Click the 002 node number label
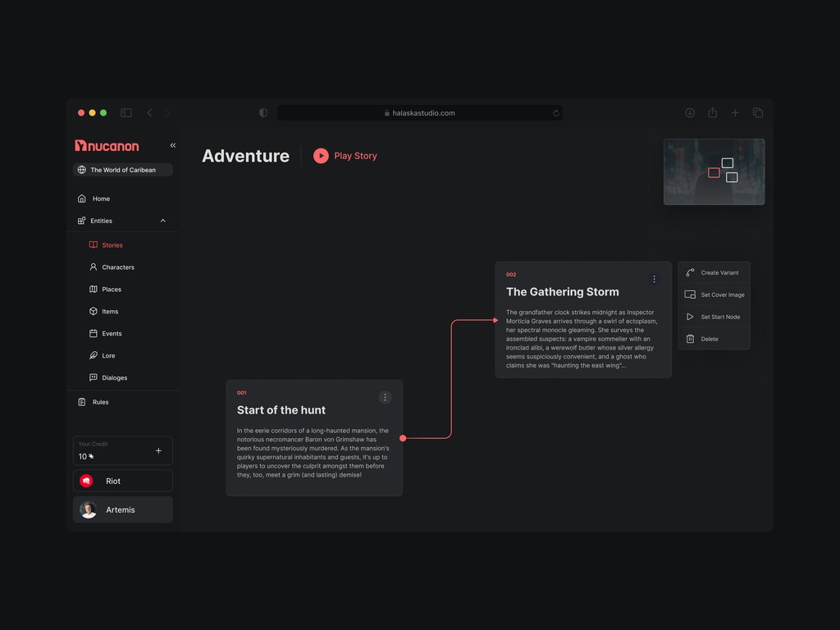The height and width of the screenshot is (630, 840). [511, 274]
